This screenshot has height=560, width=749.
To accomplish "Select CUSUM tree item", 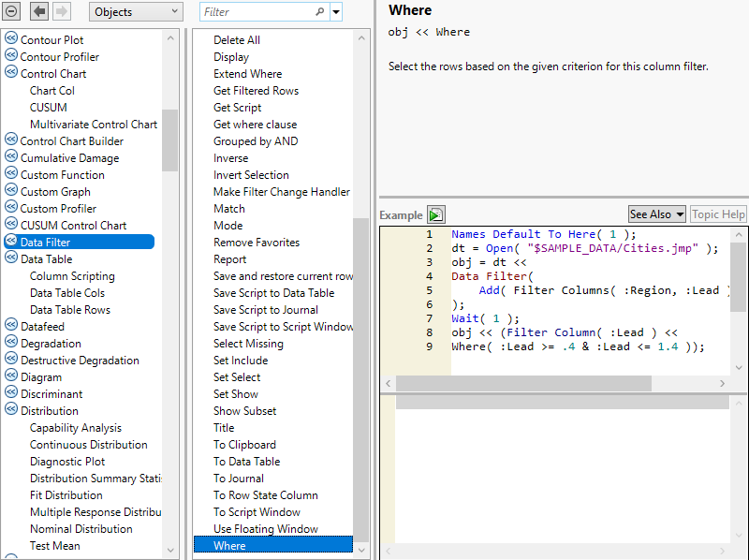I will [x=49, y=108].
